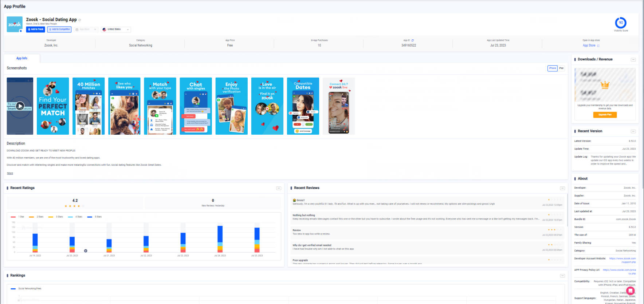Screen dimensions: 644x304
Task: Open the App Store platform dropdown
Action: pos(86,29)
